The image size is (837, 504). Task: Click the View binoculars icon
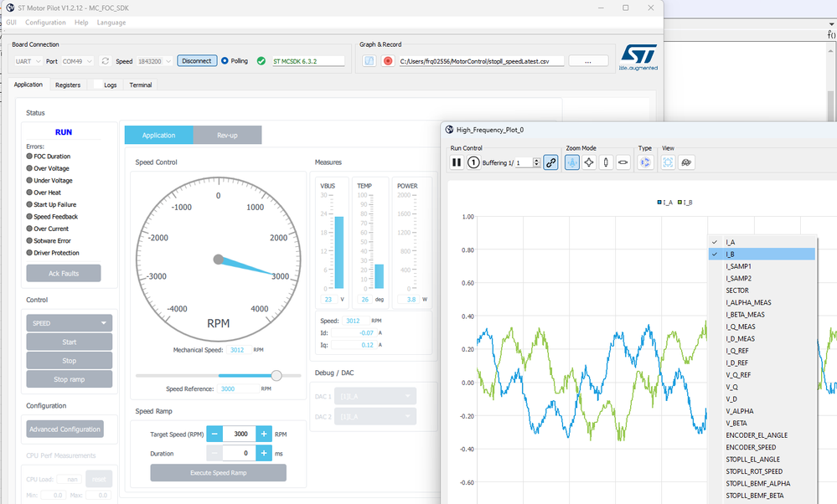[x=686, y=162]
